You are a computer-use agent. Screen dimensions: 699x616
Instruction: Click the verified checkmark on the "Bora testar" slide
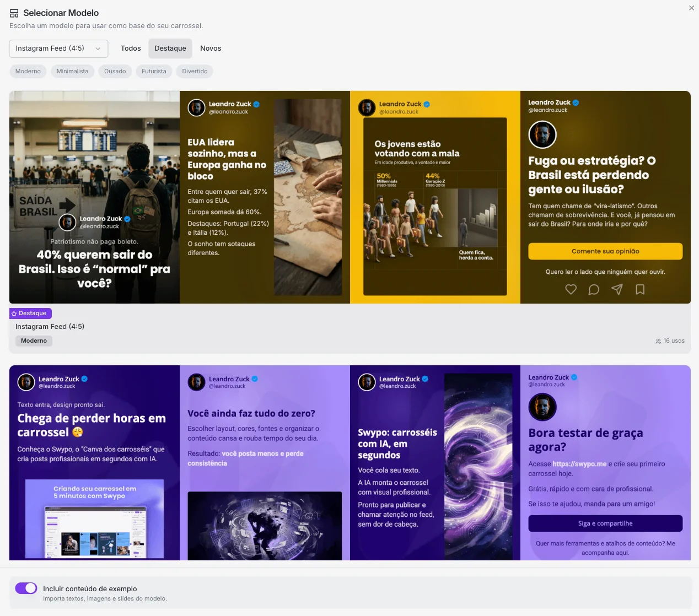[x=573, y=377]
